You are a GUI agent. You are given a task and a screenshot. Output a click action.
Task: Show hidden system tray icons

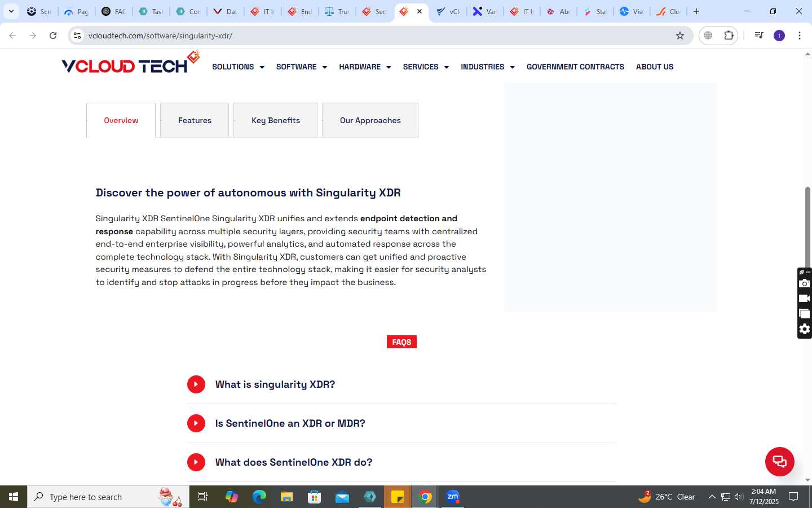(x=712, y=497)
